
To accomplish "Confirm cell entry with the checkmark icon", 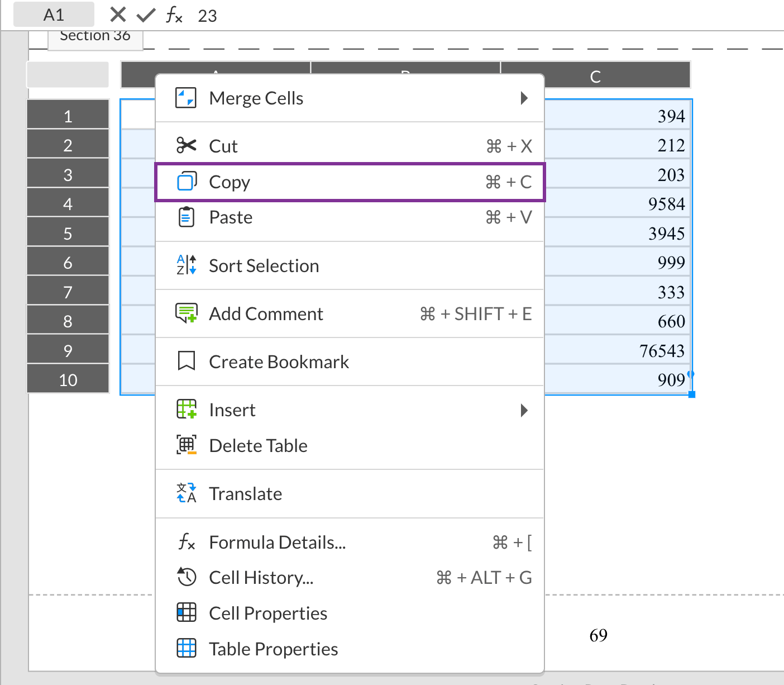I will click(145, 15).
